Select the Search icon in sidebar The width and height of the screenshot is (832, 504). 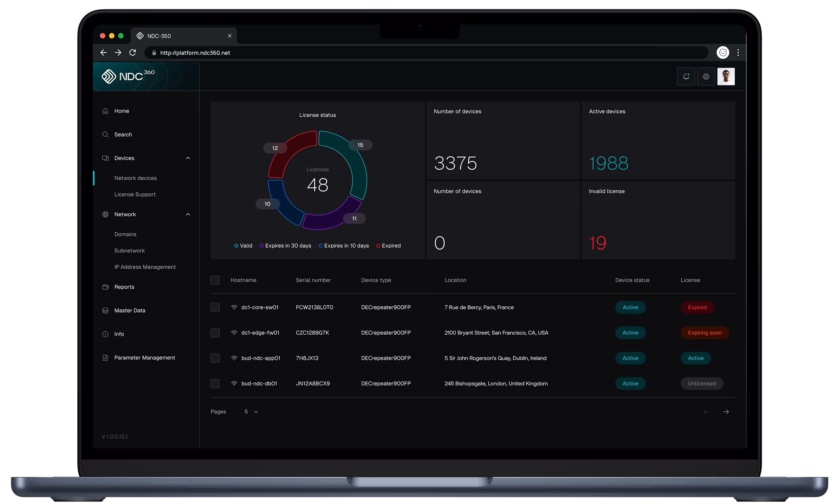coord(106,134)
